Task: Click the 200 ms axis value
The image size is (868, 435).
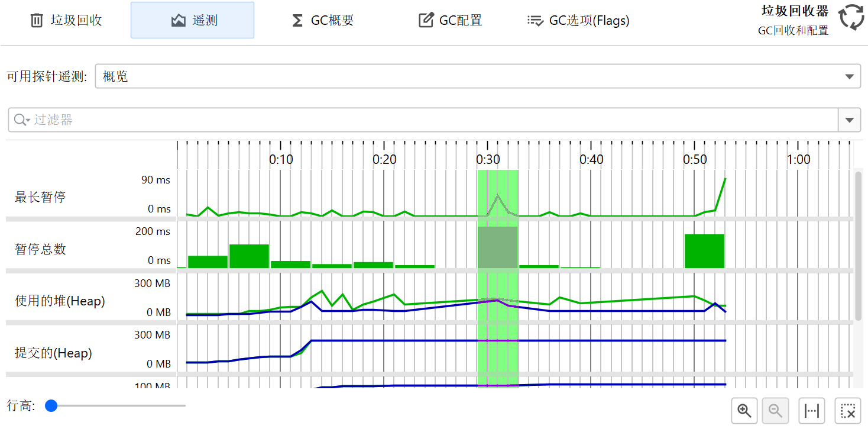Action: coord(153,231)
